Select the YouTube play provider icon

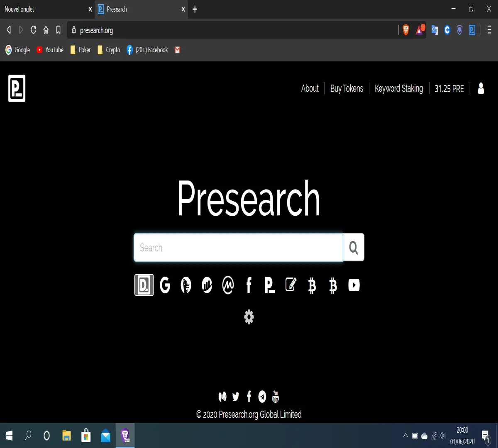tap(354, 285)
